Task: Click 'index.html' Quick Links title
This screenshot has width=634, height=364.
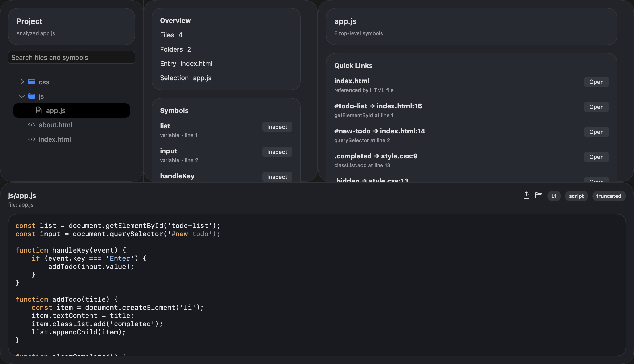Action: coord(352,81)
